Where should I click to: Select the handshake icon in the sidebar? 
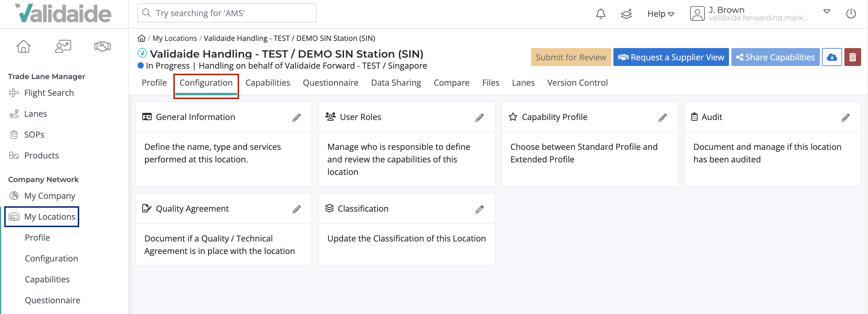[102, 47]
